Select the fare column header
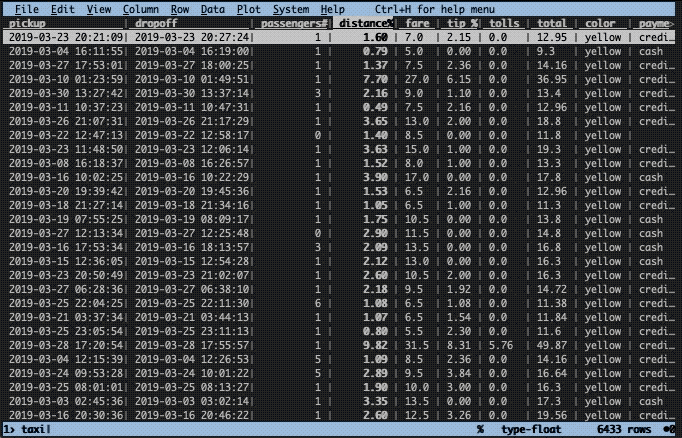The height and width of the screenshot is (438, 682). point(417,23)
